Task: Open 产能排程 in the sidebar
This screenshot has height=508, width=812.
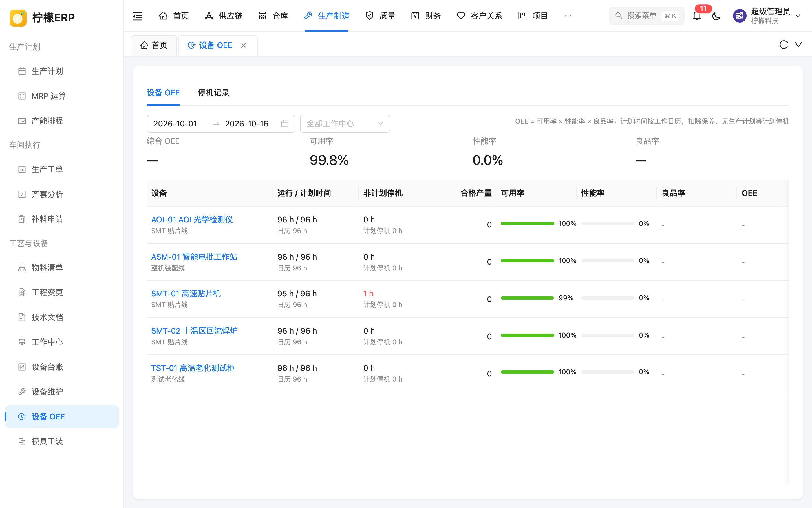Action: [62, 121]
